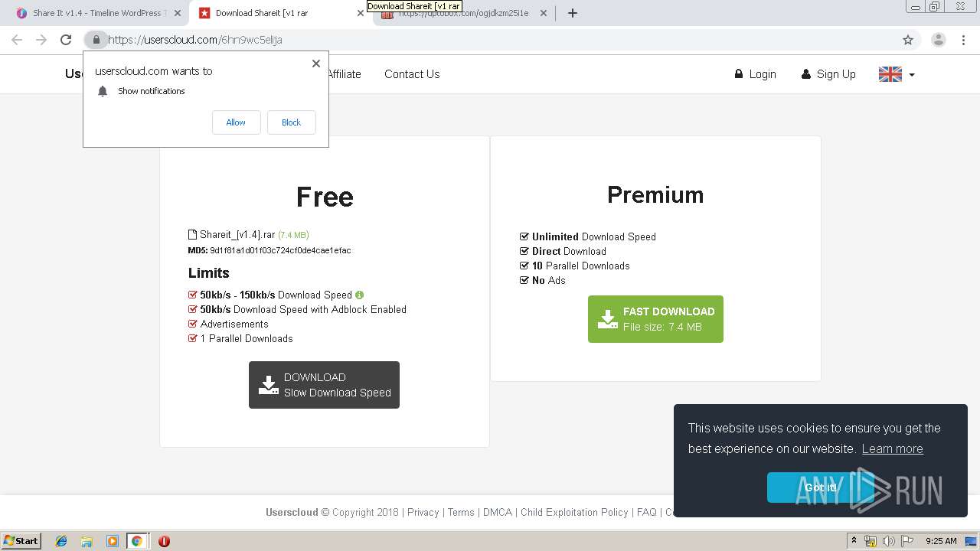Open the DMCA footer link
Viewport: 980px width, 551px height.
(498, 513)
